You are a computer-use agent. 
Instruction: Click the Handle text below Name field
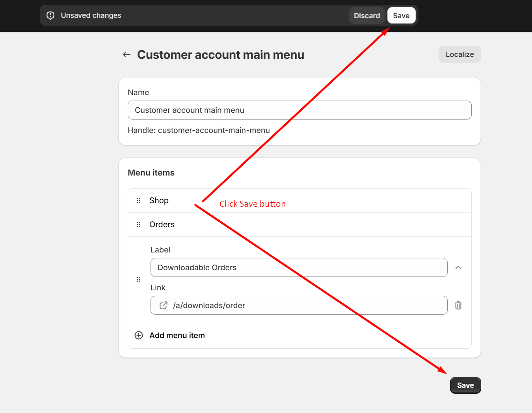[199, 130]
